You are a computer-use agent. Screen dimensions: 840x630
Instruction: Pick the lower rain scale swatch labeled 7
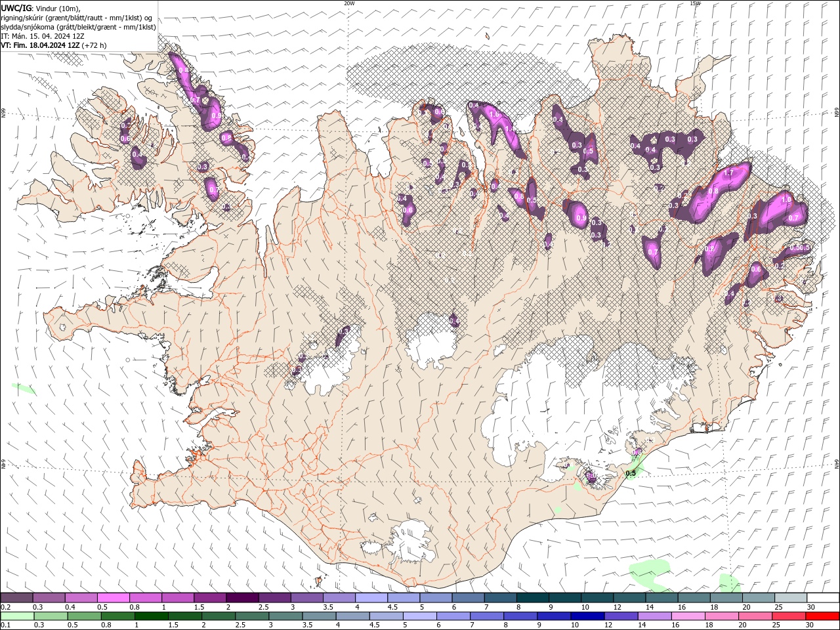[x=487, y=616]
